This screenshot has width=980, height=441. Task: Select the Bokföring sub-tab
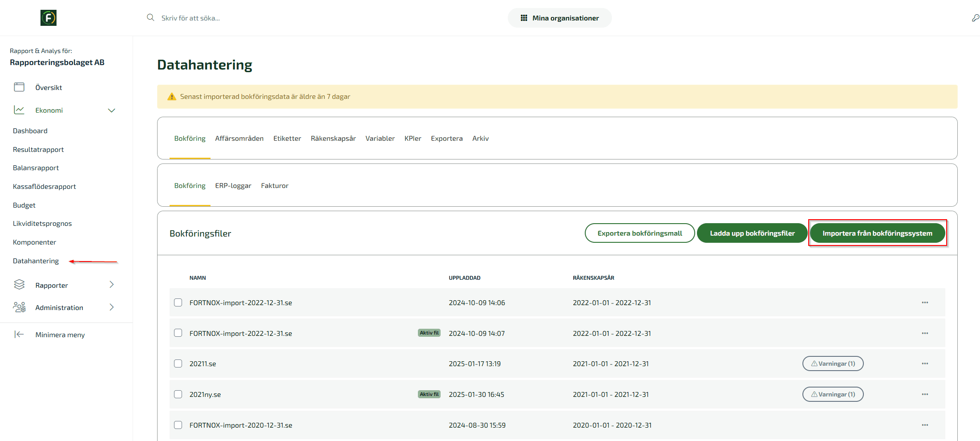click(x=190, y=186)
